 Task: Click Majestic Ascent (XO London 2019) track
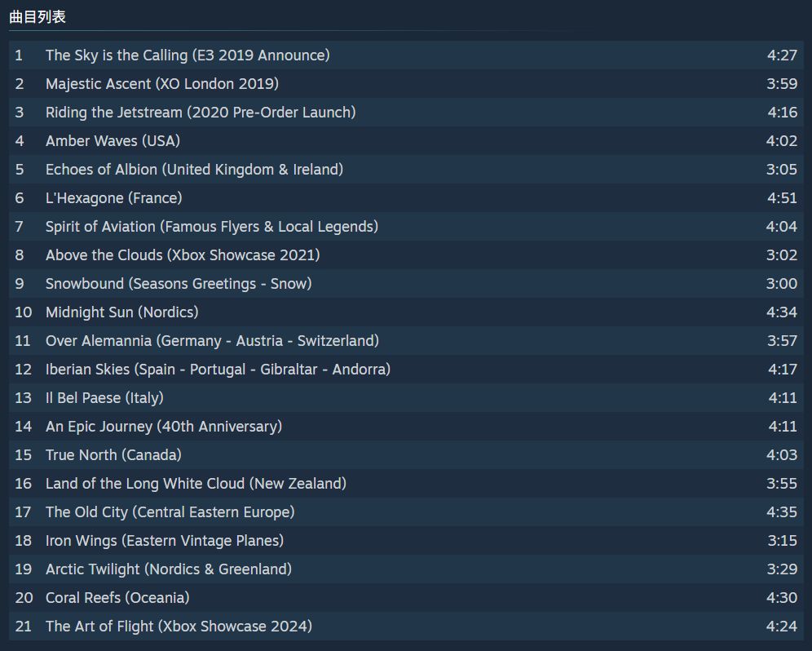point(406,83)
